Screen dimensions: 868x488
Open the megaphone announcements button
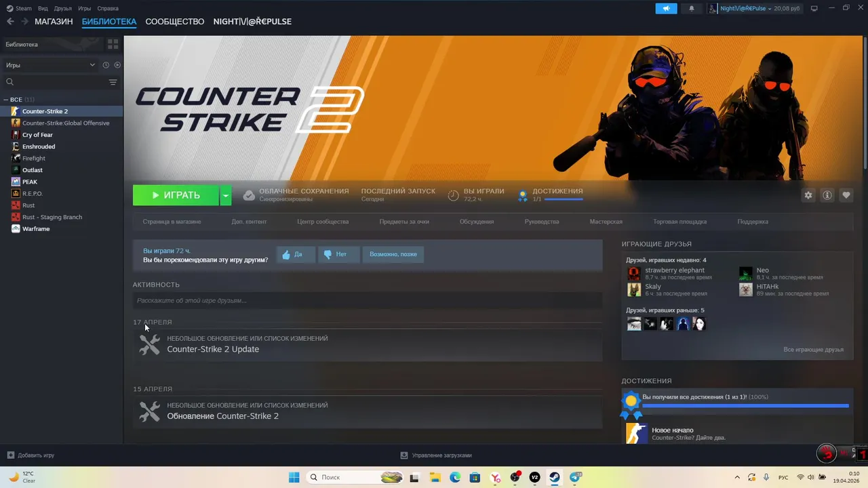tap(666, 8)
